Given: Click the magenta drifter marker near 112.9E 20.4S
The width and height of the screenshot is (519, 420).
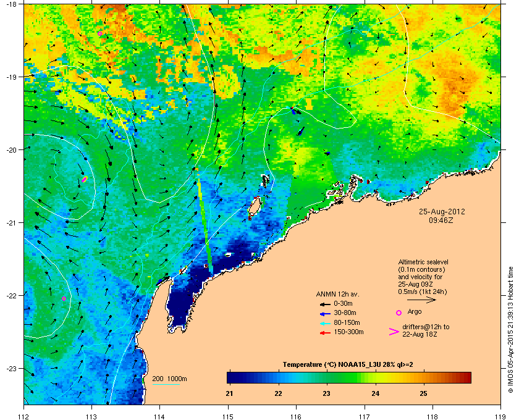Looking at the screenshot, I should [85, 179].
